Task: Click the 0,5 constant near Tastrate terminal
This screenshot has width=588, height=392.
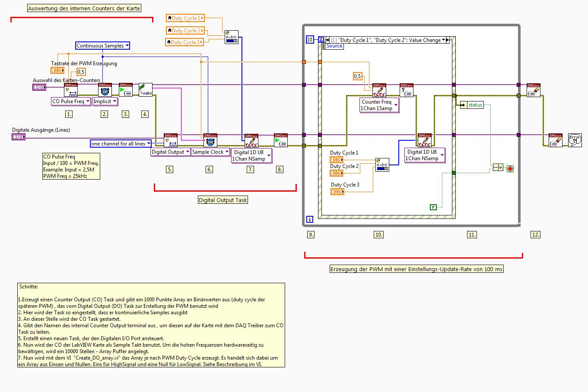Action: (x=81, y=72)
